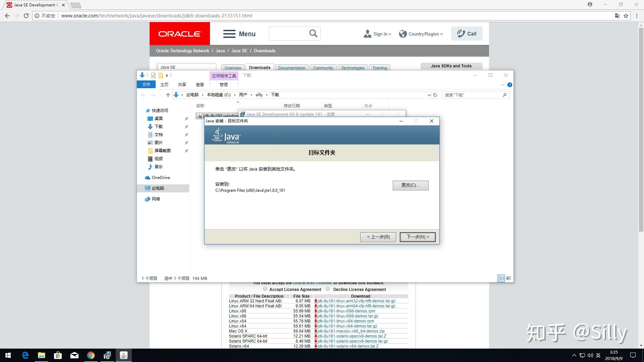Open the Windows notification center icon
The image size is (644, 362).
coord(633,355)
